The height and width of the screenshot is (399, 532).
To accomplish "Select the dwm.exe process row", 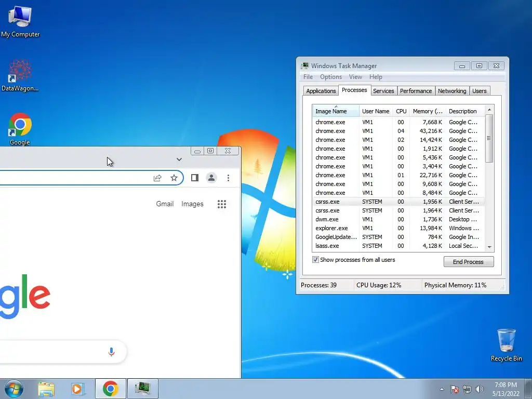I will [x=398, y=220].
